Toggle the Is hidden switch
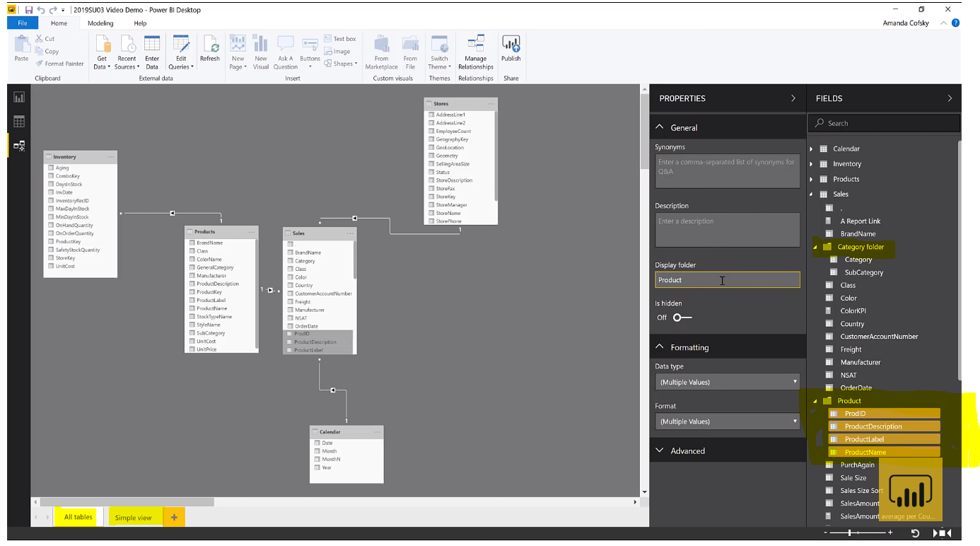This screenshot has width=980, height=546. pyautogui.click(x=682, y=318)
